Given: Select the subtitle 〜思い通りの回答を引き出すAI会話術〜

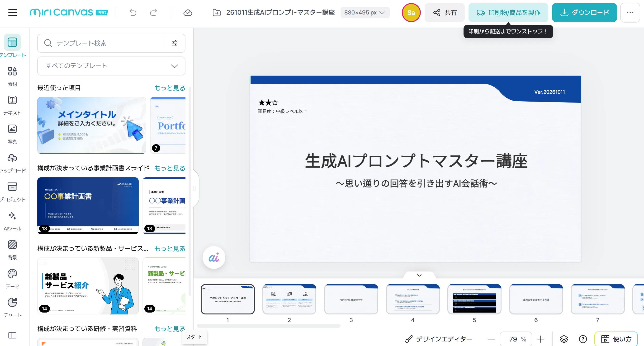Looking at the screenshot, I should [x=416, y=184].
